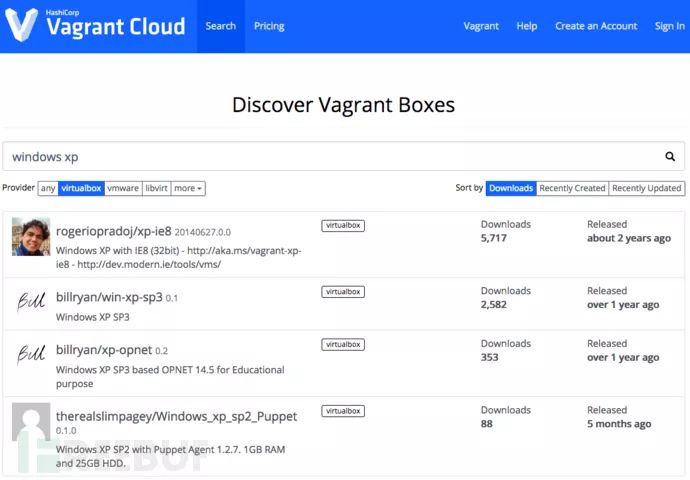The height and width of the screenshot is (480, 690).
Task: Click virtualbox badge on xp-ie8 row
Action: coord(343,225)
